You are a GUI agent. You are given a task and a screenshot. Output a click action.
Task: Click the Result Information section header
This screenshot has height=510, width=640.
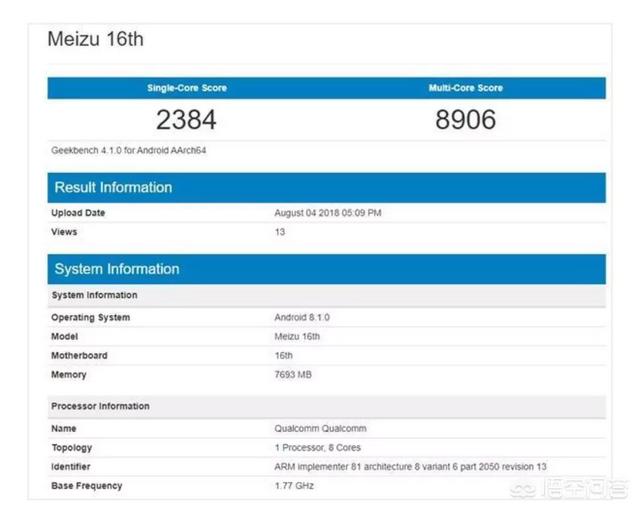[327, 188]
